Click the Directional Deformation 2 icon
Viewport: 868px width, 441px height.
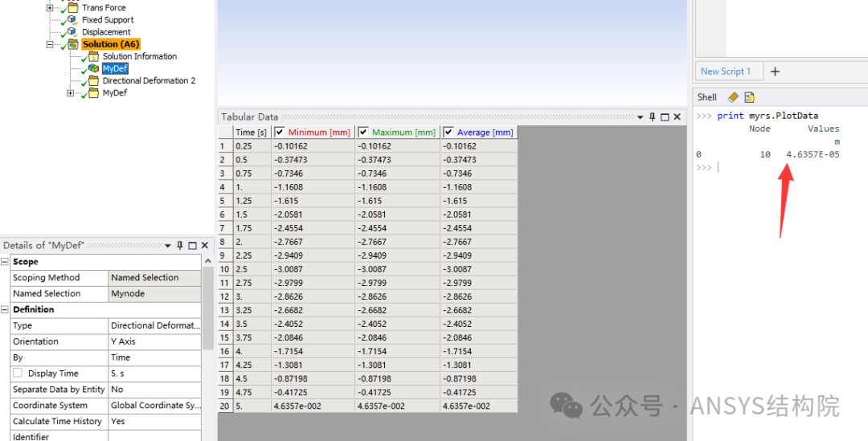(93, 81)
